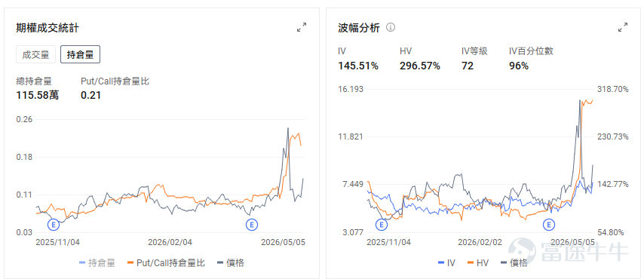Switch to the 成交量 tab
Image resolution: width=644 pixels, height=279 pixels.
[35, 54]
